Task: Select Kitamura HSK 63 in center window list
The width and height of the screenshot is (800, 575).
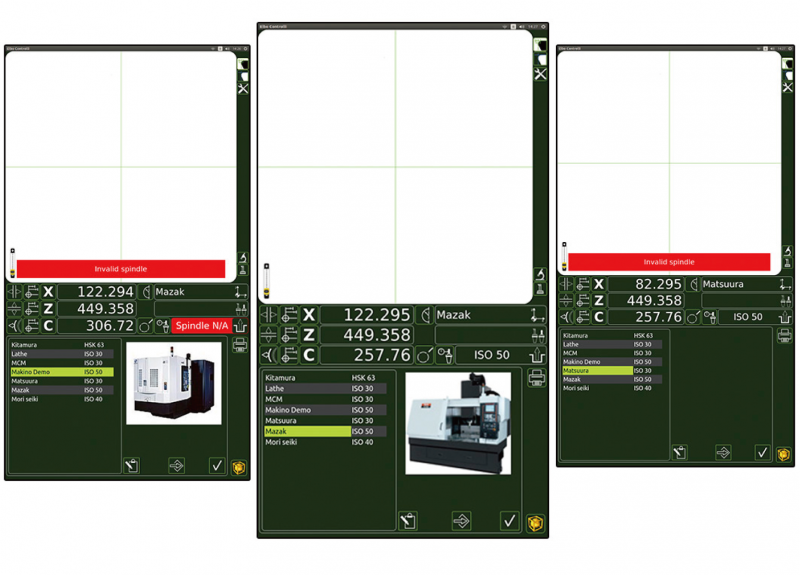Action: [x=325, y=378]
